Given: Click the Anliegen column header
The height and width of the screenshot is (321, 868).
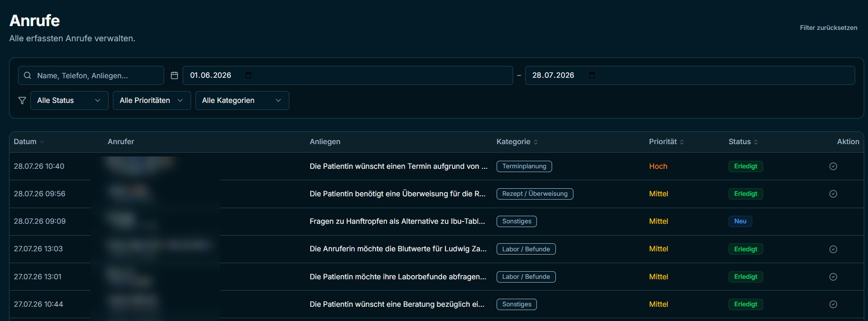Looking at the screenshot, I should (x=325, y=142).
